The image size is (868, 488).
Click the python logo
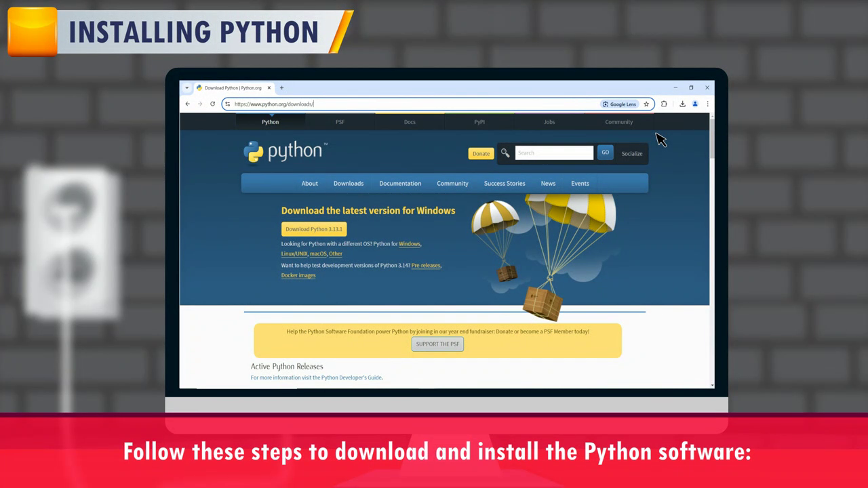click(x=285, y=152)
